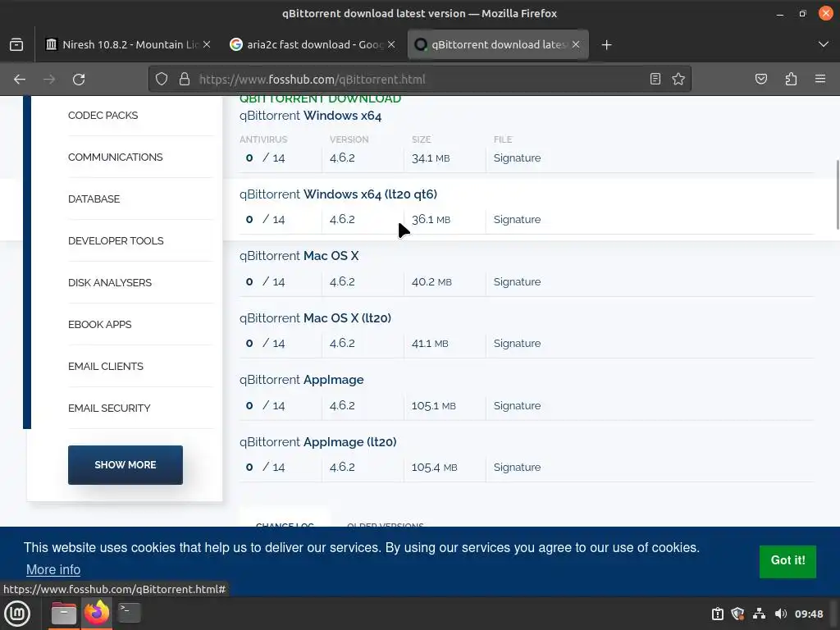This screenshot has width=840, height=630.
Task: Open Signature for Windows x64 file
Action: coord(517,158)
